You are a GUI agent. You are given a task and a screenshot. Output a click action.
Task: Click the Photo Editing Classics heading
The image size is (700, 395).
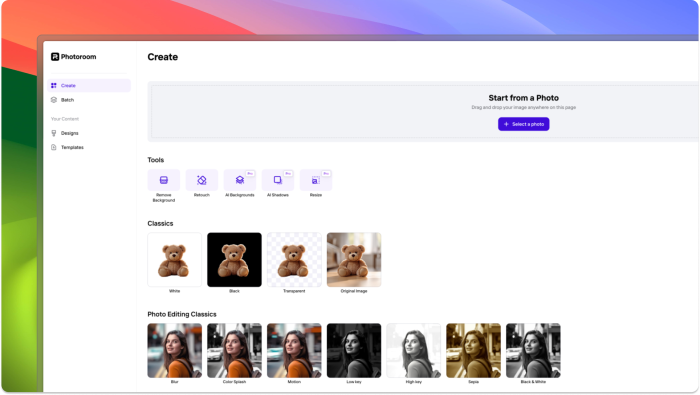tap(182, 314)
